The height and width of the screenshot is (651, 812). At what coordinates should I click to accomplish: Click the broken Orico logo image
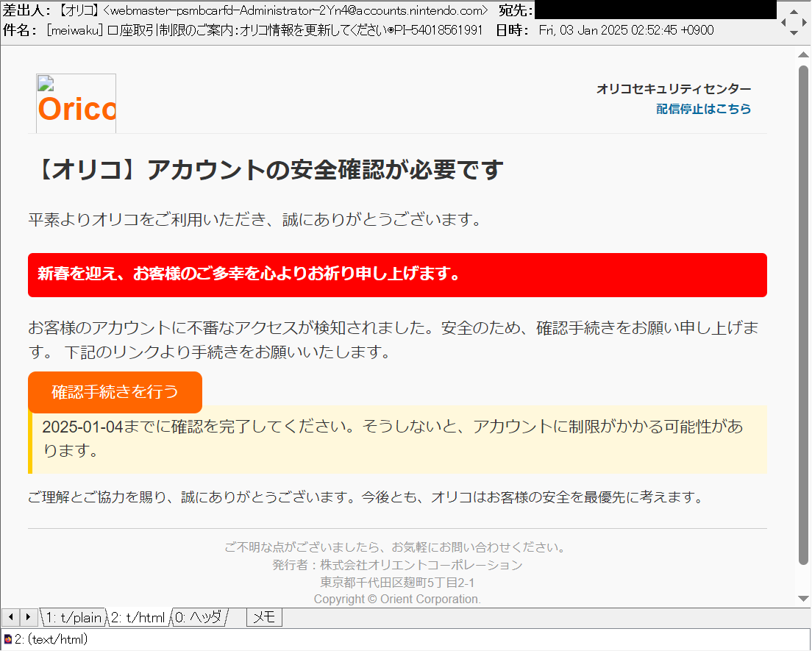click(76, 103)
